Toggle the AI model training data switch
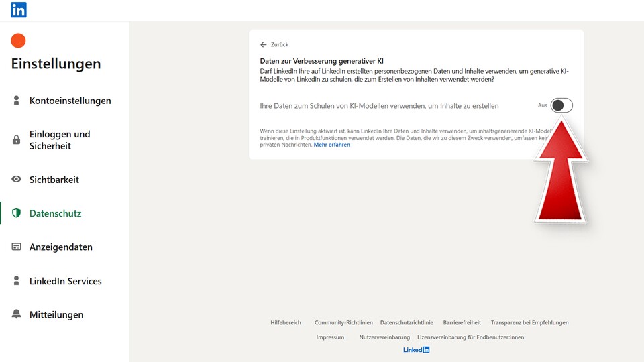644x362 pixels. coord(561,105)
